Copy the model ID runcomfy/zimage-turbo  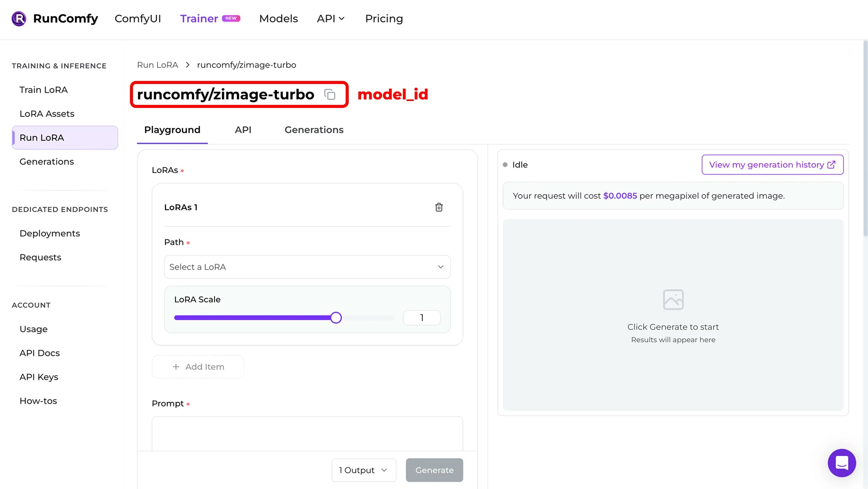330,94
